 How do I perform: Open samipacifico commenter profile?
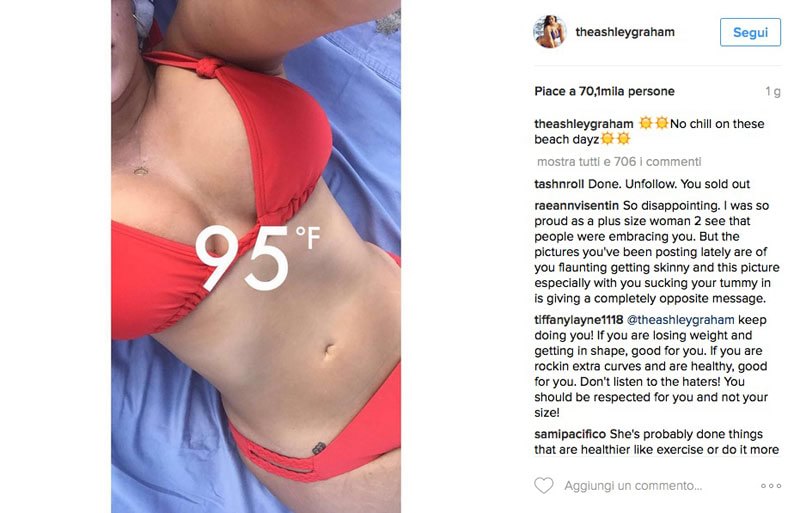point(570,434)
